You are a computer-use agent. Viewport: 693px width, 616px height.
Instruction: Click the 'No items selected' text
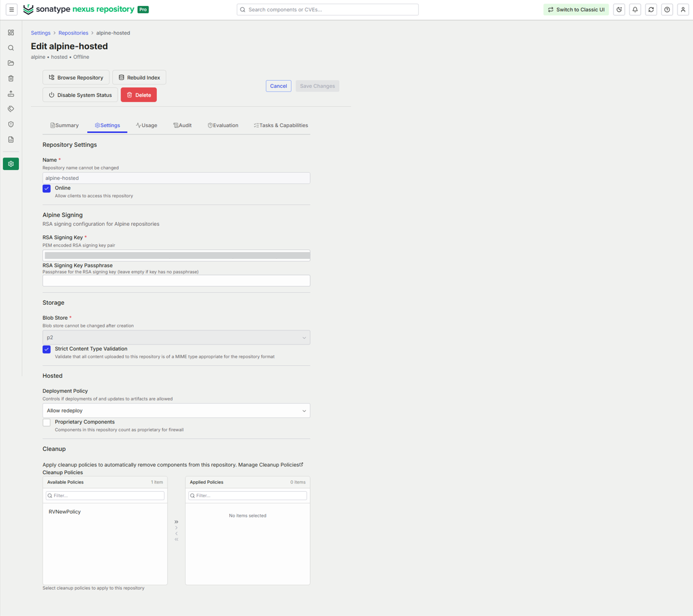point(248,516)
